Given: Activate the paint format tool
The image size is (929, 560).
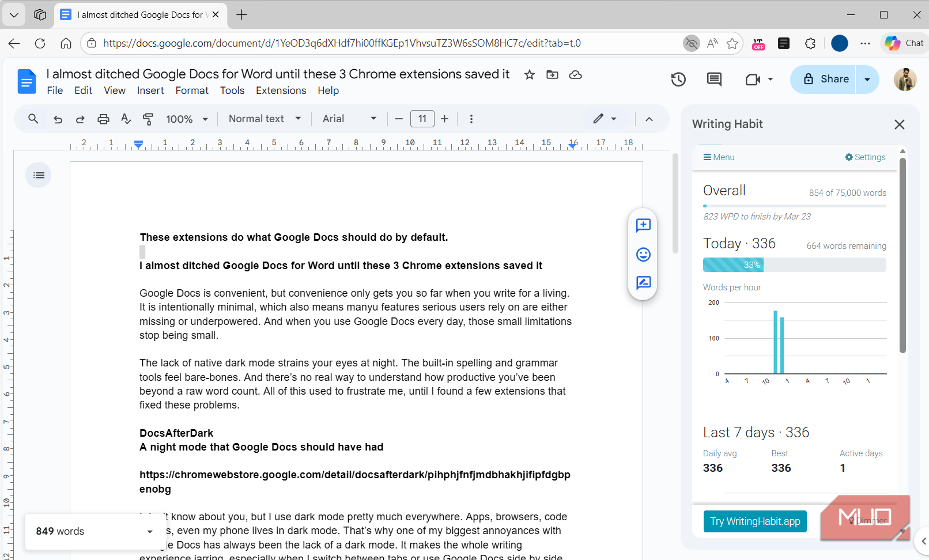Looking at the screenshot, I should 148,119.
